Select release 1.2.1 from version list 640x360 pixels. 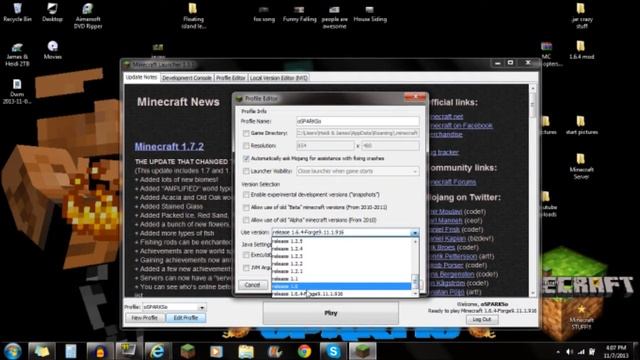[x=342, y=271]
